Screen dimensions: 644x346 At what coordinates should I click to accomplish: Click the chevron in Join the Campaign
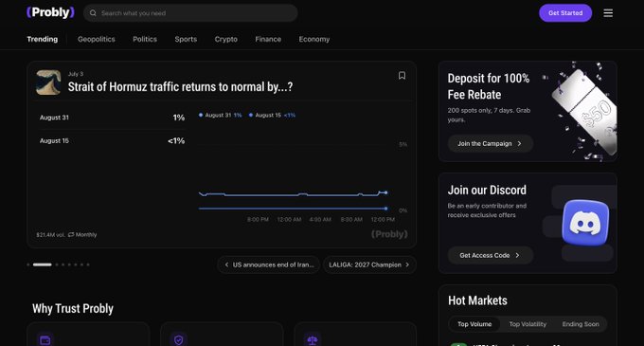point(519,143)
